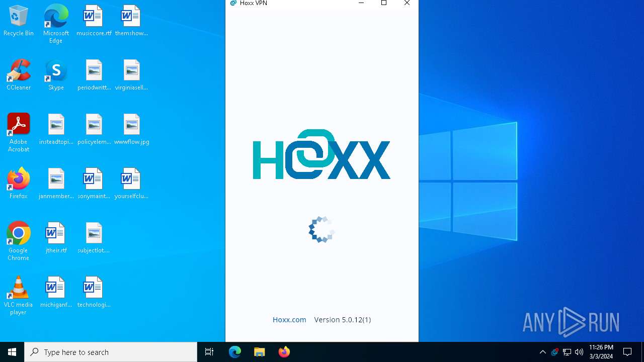Select yourselfclu Word document on desktop
This screenshot has height=362, width=644.
click(x=131, y=184)
